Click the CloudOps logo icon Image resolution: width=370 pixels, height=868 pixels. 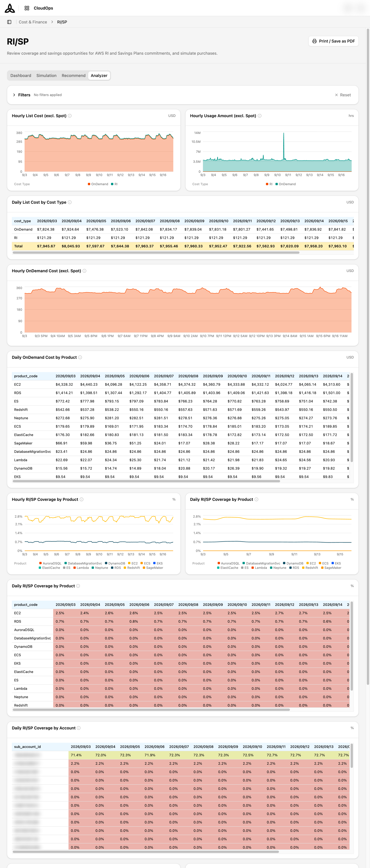10,8
